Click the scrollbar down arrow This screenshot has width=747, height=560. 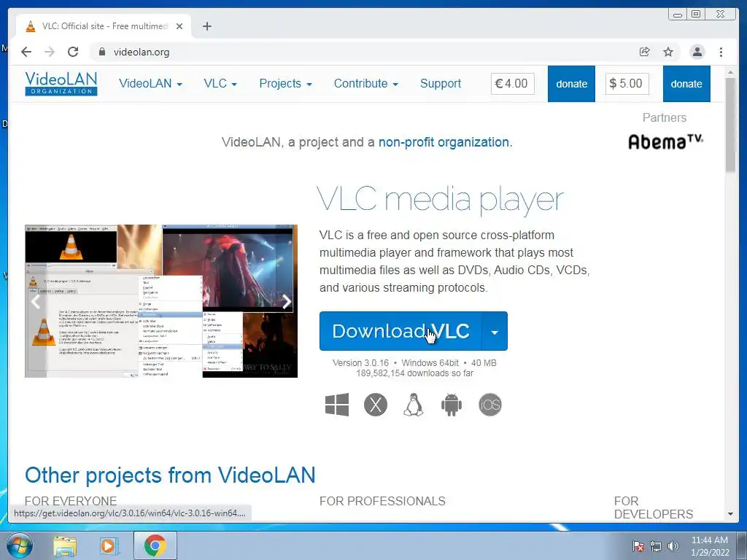pos(730,514)
